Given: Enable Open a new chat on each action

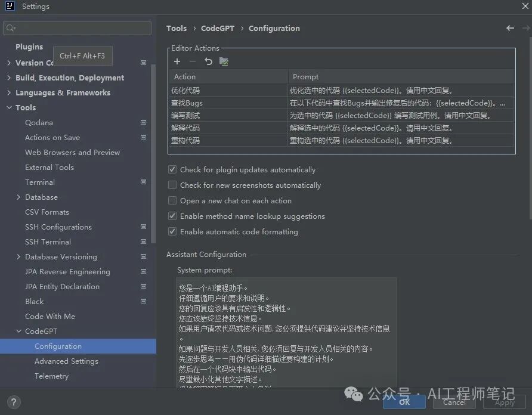Looking at the screenshot, I should 172,201.
